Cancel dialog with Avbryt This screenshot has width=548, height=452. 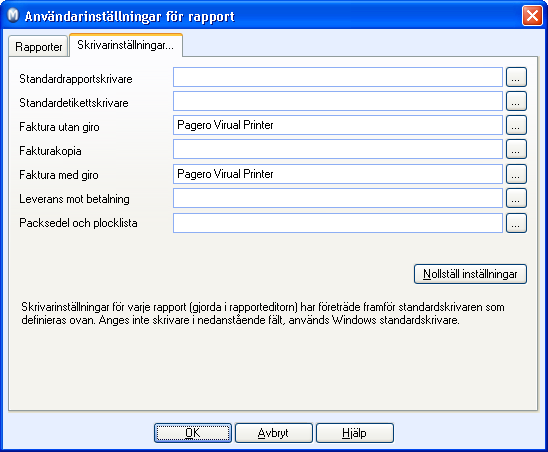coord(274,433)
